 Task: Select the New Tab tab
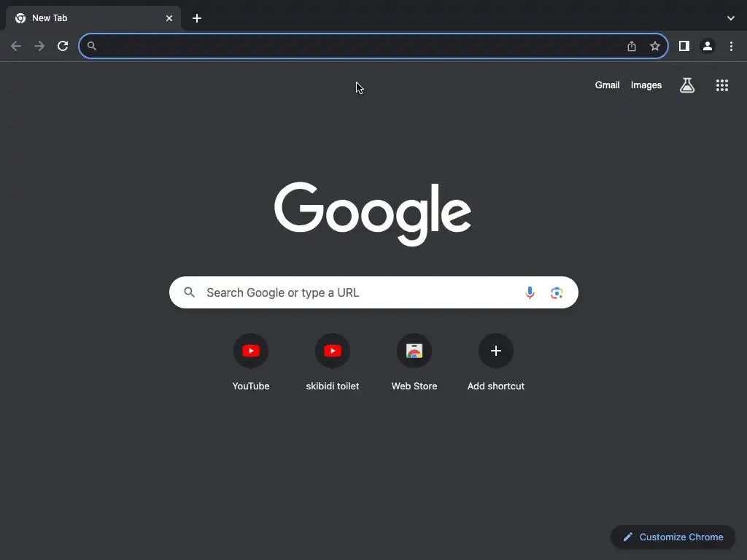point(93,18)
